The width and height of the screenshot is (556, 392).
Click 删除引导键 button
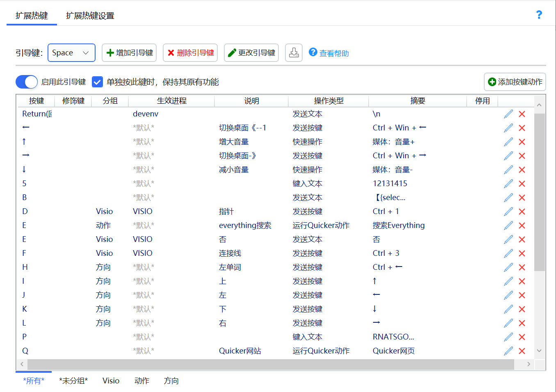[x=190, y=53]
